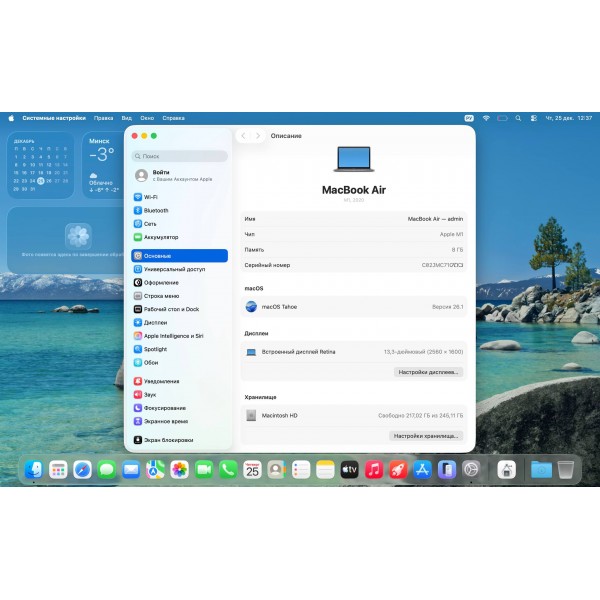Open Аккумулятор (Battery) settings

tap(160, 237)
